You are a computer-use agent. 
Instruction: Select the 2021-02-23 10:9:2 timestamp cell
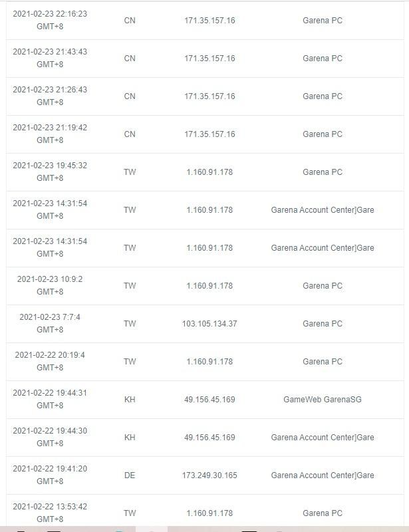coord(50,285)
